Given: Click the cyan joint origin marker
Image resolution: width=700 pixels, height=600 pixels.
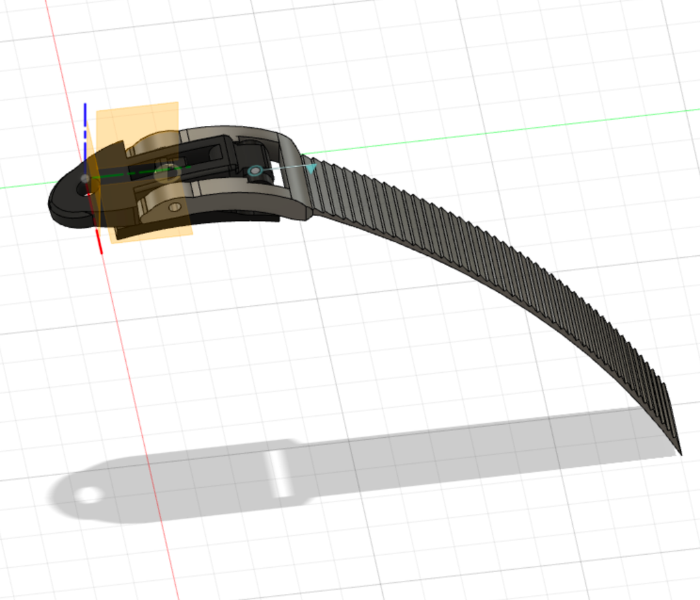Looking at the screenshot, I should 255,170.
